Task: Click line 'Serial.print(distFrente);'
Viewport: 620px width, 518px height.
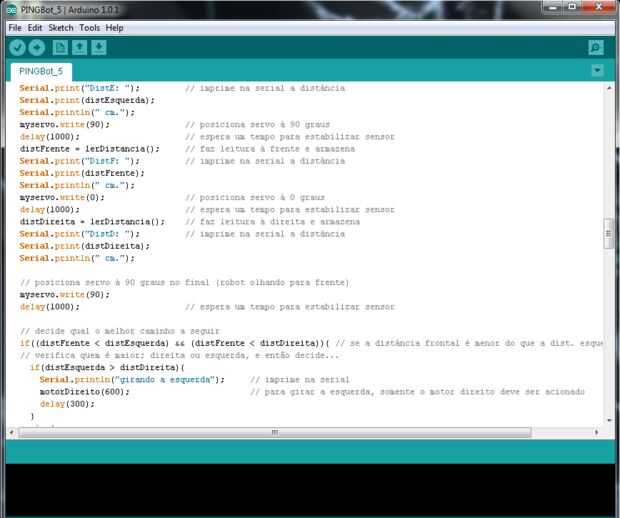Action: [x=82, y=173]
